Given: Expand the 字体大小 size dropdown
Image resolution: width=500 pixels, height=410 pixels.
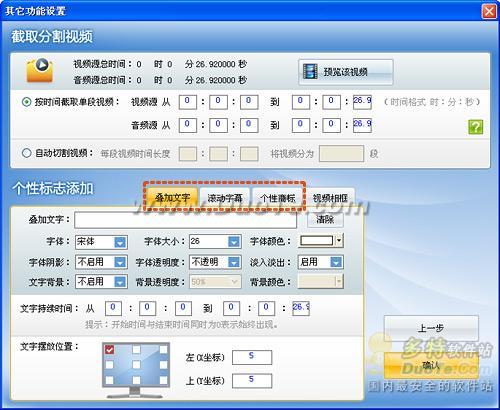Looking at the screenshot, I should coord(215,241).
